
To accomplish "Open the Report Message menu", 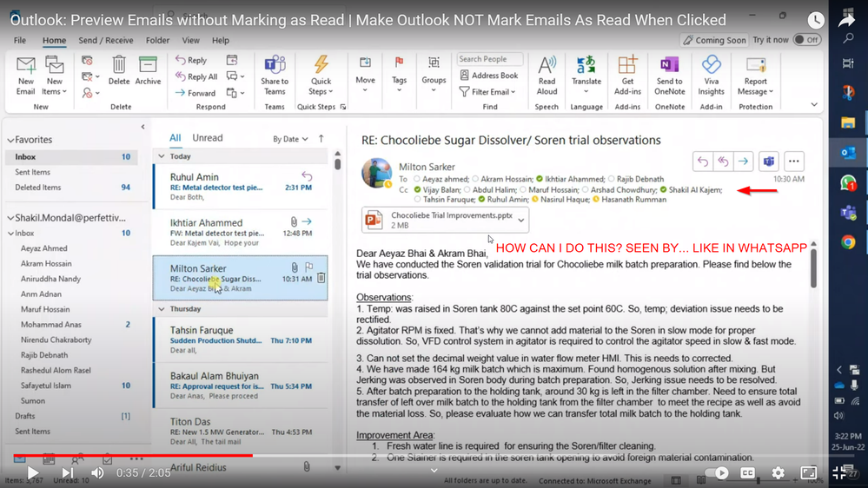I will (x=755, y=76).
